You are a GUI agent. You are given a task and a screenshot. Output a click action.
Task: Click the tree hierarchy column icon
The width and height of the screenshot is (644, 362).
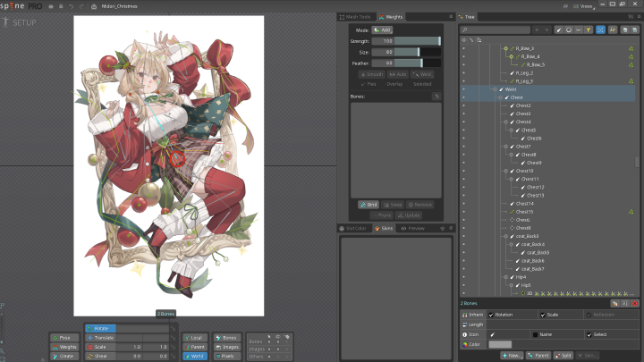coord(479,40)
